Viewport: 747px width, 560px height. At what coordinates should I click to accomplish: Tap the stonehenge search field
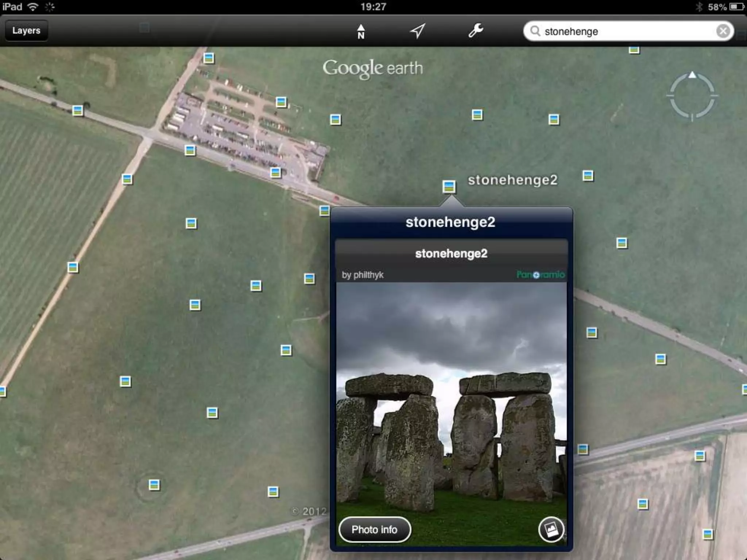(x=620, y=31)
